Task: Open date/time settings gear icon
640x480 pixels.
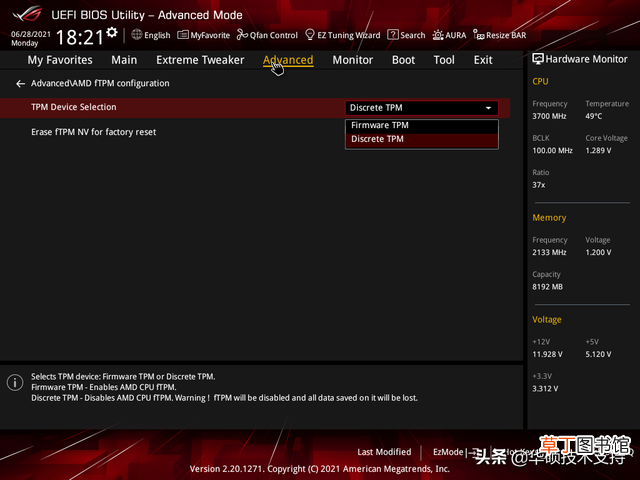Action: 112,32
